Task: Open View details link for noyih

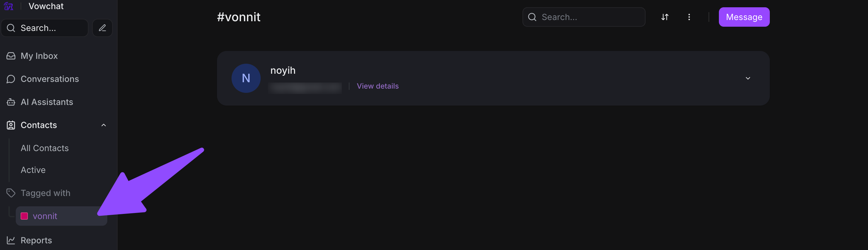Action: 377,86
